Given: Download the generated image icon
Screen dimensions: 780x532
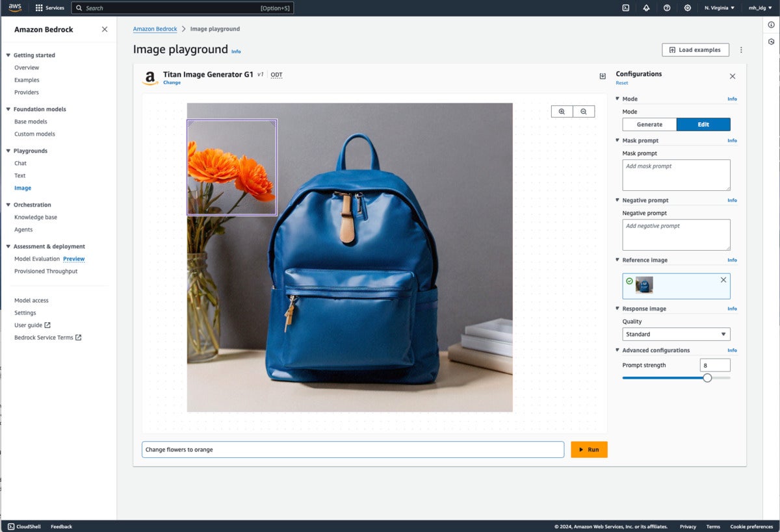Looking at the screenshot, I should coord(603,76).
